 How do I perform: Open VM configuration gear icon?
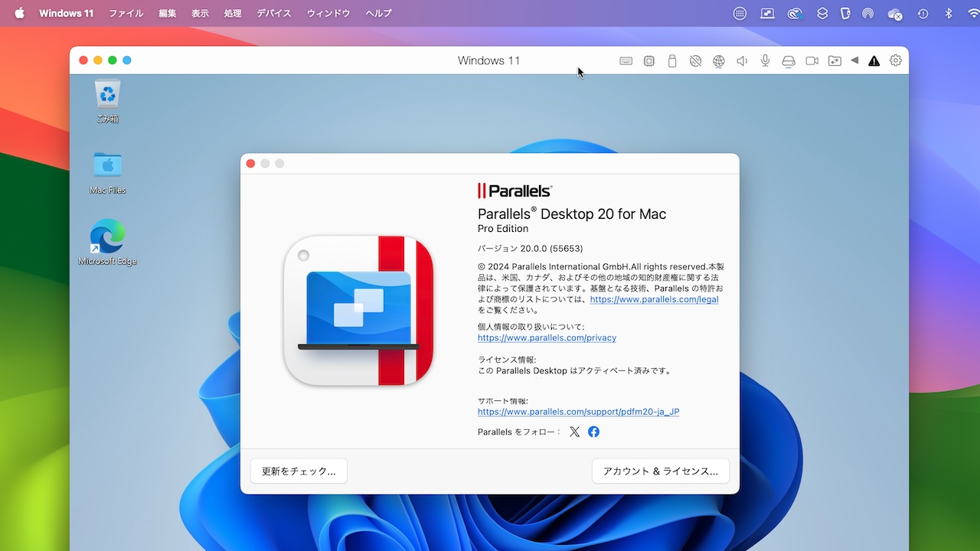pos(895,60)
